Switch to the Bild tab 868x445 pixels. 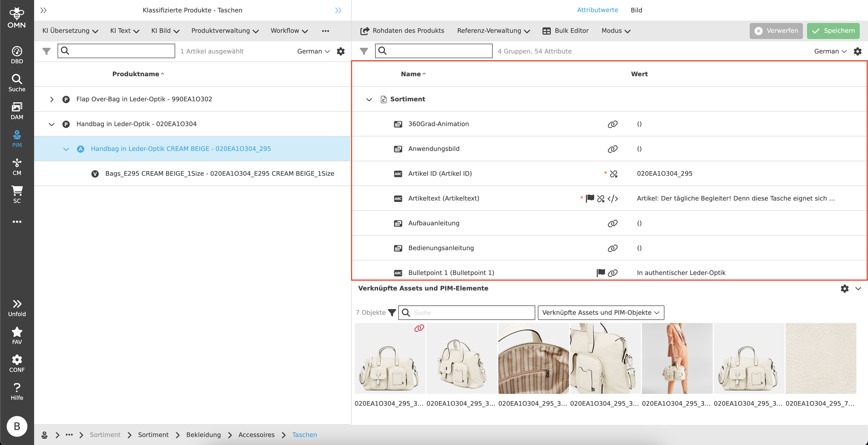636,10
